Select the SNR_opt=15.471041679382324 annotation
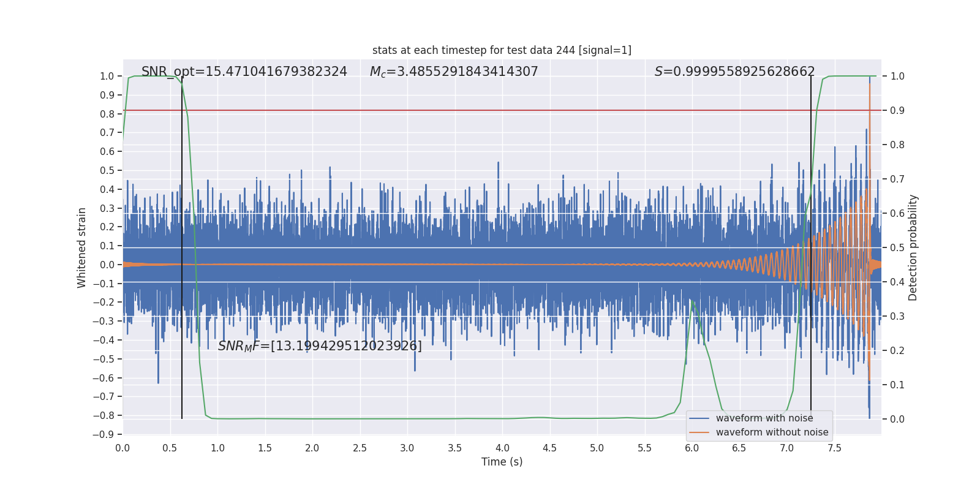 tap(244, 72)
